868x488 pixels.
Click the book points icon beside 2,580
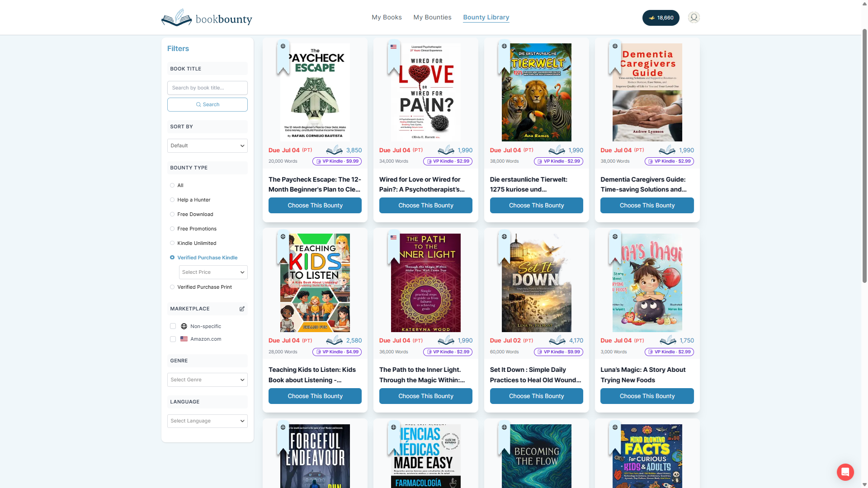335,340
